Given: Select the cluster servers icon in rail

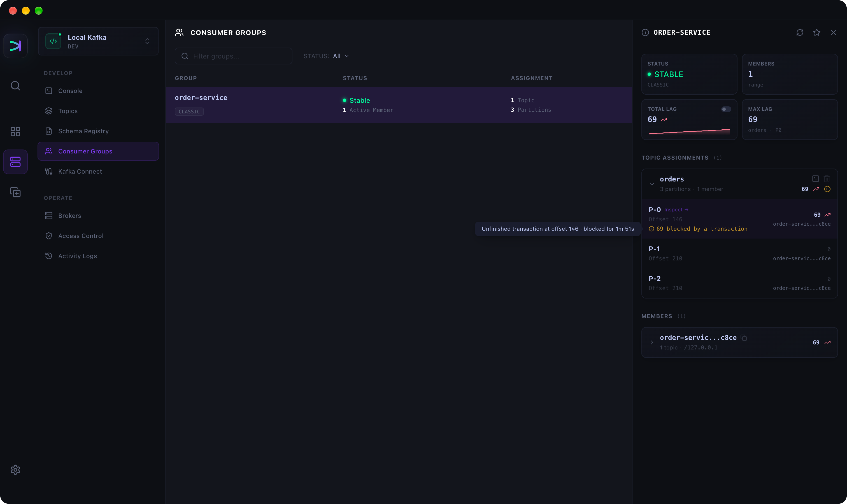Looking at the screenshot, I should point(15,162).
